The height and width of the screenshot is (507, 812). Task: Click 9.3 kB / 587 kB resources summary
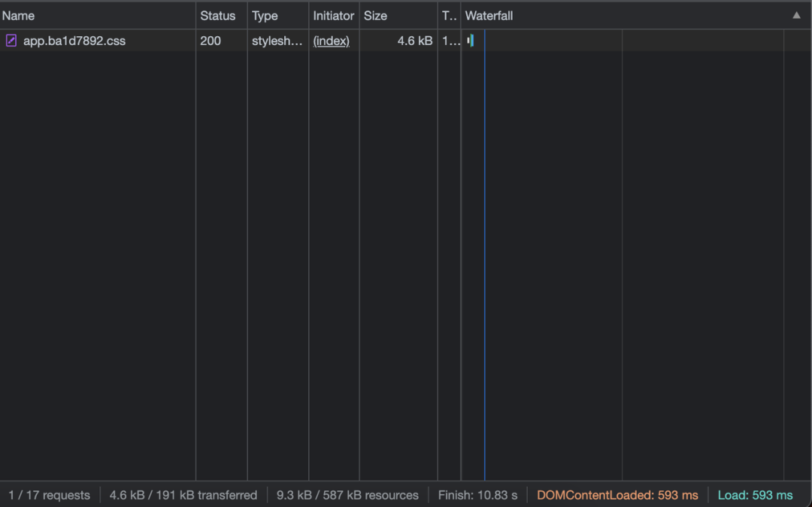[x=347, y=495]
